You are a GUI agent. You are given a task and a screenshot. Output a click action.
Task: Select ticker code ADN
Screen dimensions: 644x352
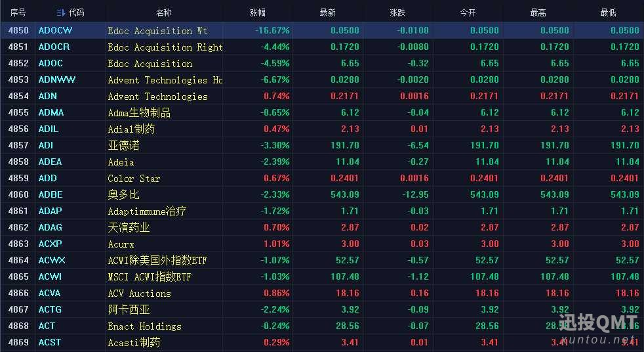tap(48, 97)
